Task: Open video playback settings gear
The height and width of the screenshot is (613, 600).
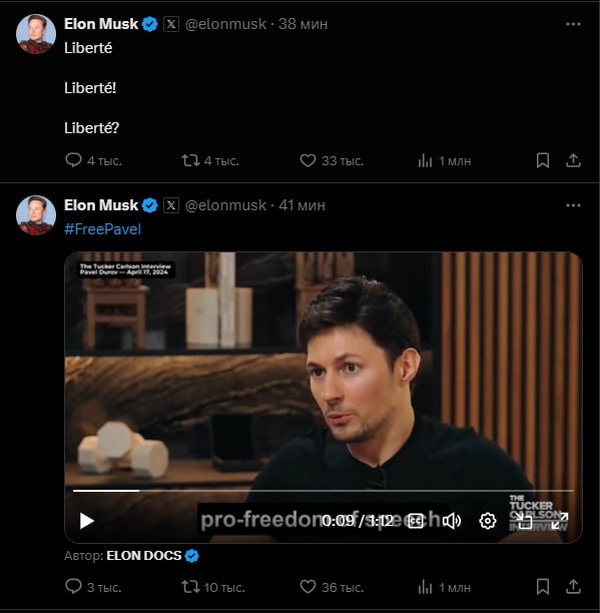Action: [x=488, y=520]
